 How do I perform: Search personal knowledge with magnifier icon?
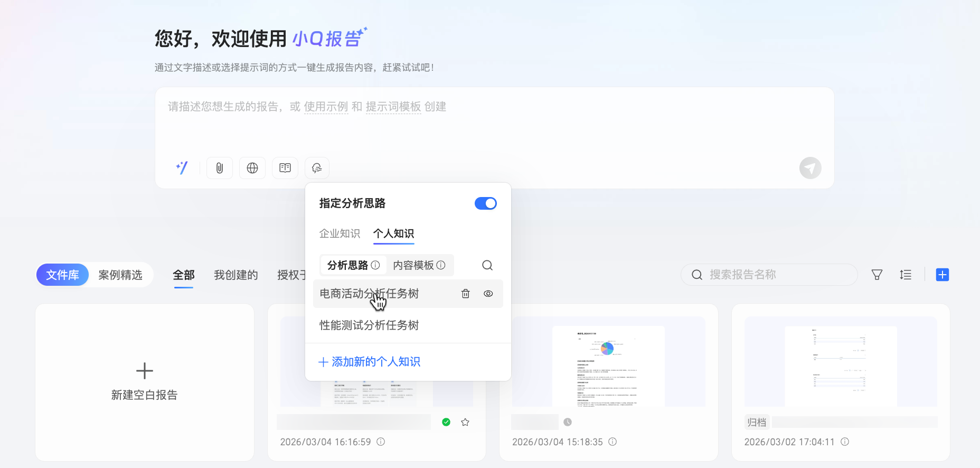tap(487, 265)
